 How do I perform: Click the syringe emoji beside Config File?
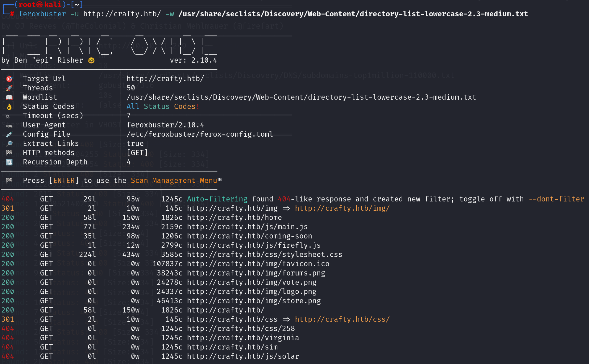click(x=9, y=134)
